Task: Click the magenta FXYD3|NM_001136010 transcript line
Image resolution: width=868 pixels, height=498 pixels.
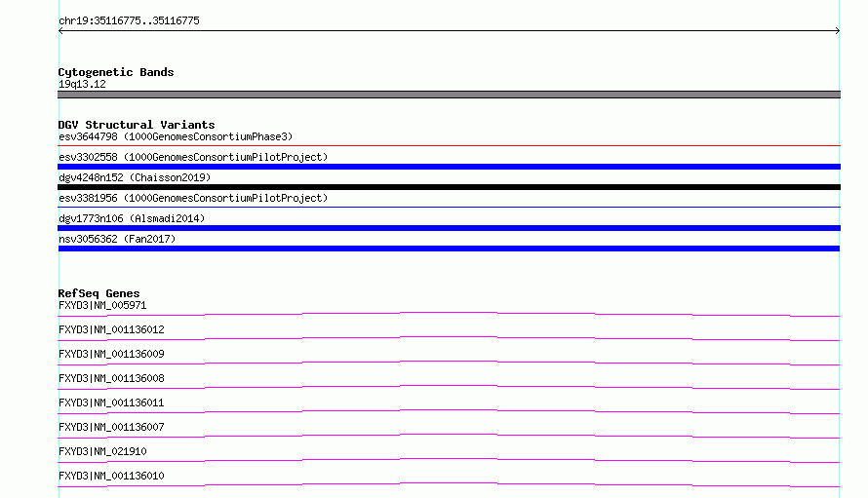Action: point(449,484)
